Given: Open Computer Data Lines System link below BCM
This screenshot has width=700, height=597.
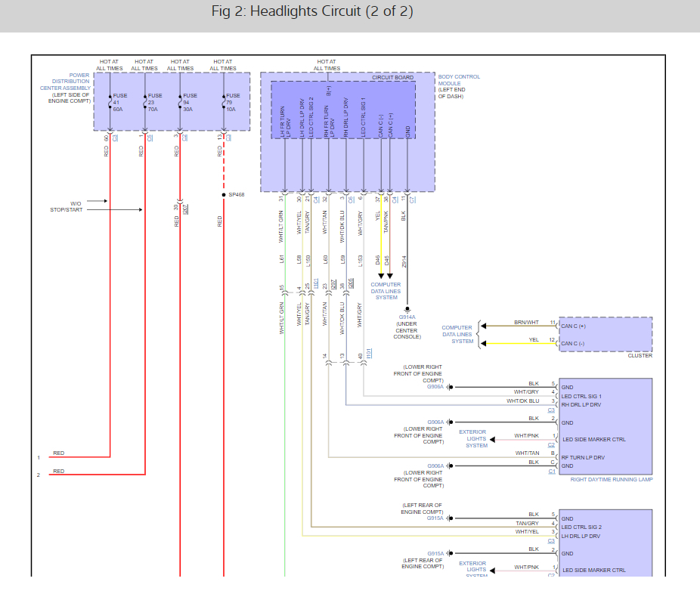Looking at the screenshot, I should pyautogui.click(x=386, y=291).
